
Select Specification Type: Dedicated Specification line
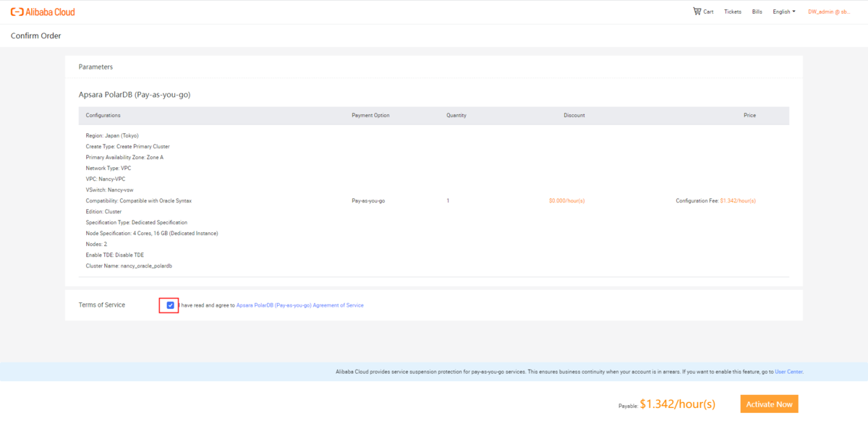[137, 222]
